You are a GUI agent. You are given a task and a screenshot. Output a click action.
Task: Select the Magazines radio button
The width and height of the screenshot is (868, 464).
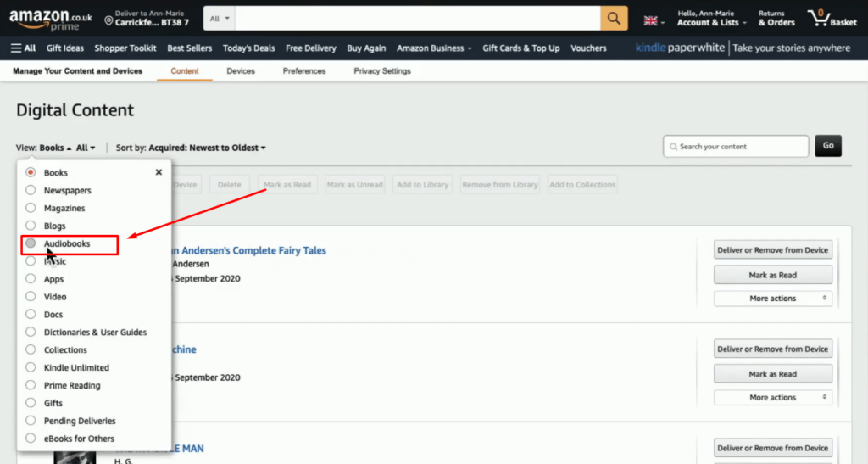coord(31,208)
